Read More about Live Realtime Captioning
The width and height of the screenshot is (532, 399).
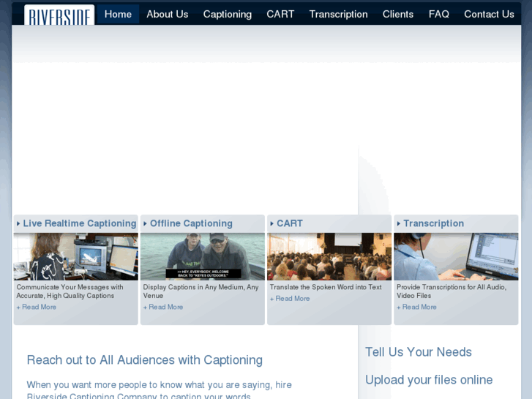point(38,307)
